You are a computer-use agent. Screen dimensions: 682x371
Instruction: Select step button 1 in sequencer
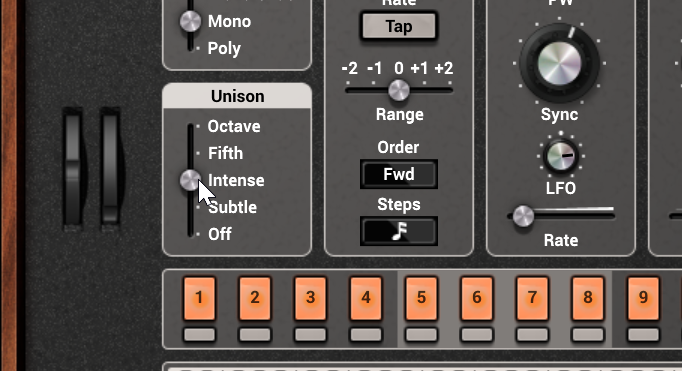pos(199,298)
